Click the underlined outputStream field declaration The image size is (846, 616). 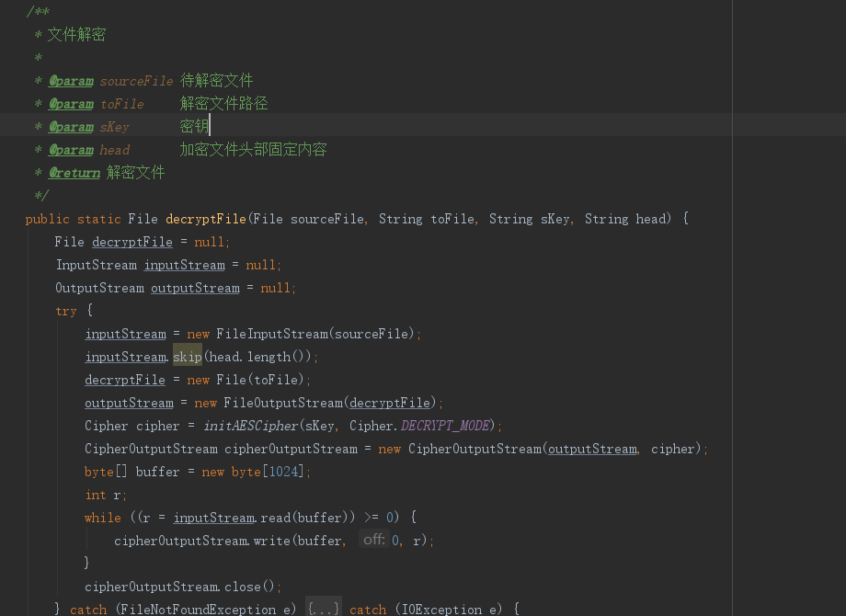194,287
